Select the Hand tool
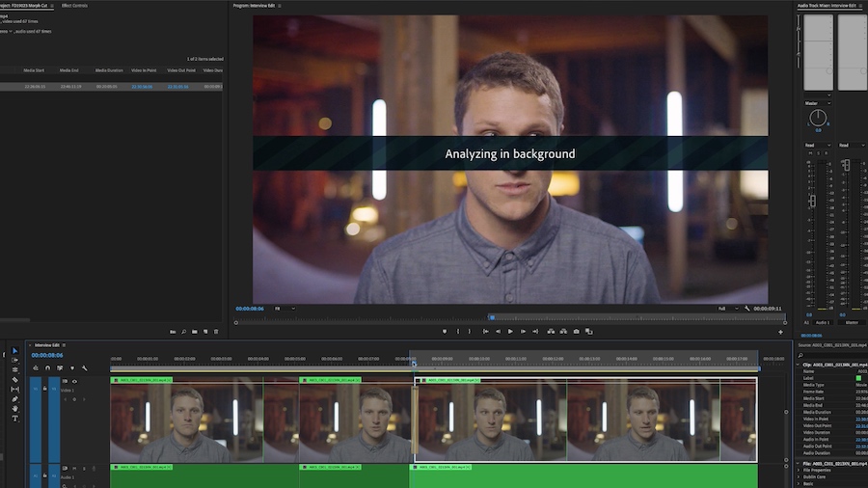868x488 pixels. 14,408
